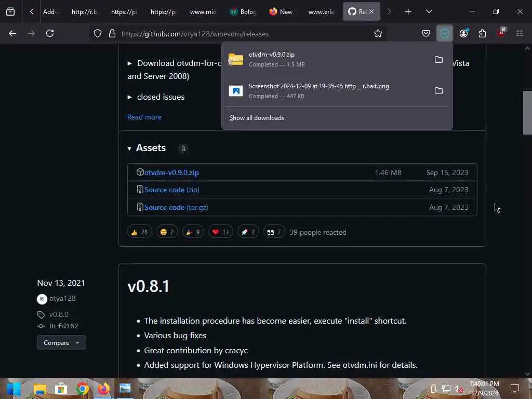The width and height of the screenshot is (532, 399).
Task: Toggle the heart reaction
Action: click(220, 232)
